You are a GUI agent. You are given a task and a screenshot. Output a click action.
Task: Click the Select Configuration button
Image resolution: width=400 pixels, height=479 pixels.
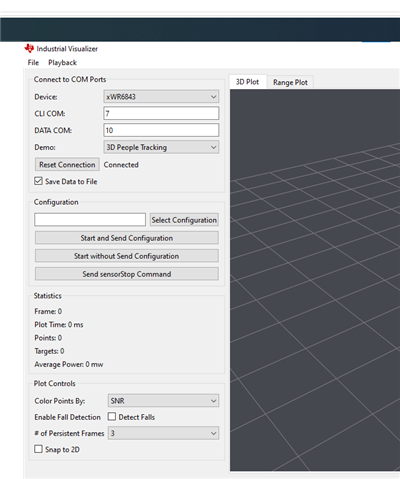pyautogui.click(x=184, y=220)
